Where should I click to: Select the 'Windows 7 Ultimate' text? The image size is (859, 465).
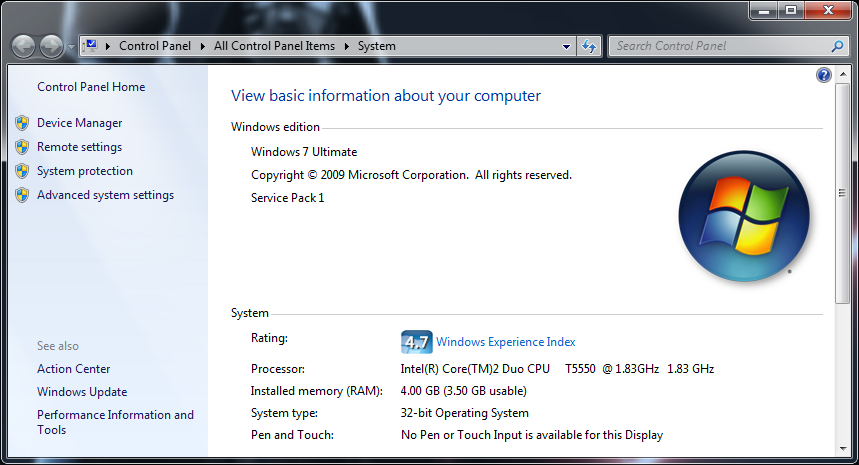(304, 152)
